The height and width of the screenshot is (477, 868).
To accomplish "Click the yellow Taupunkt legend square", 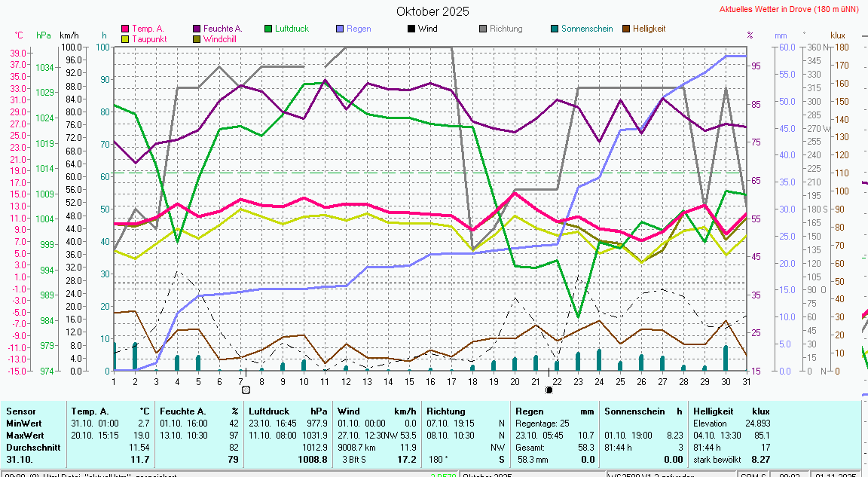I will coord(126,38).
